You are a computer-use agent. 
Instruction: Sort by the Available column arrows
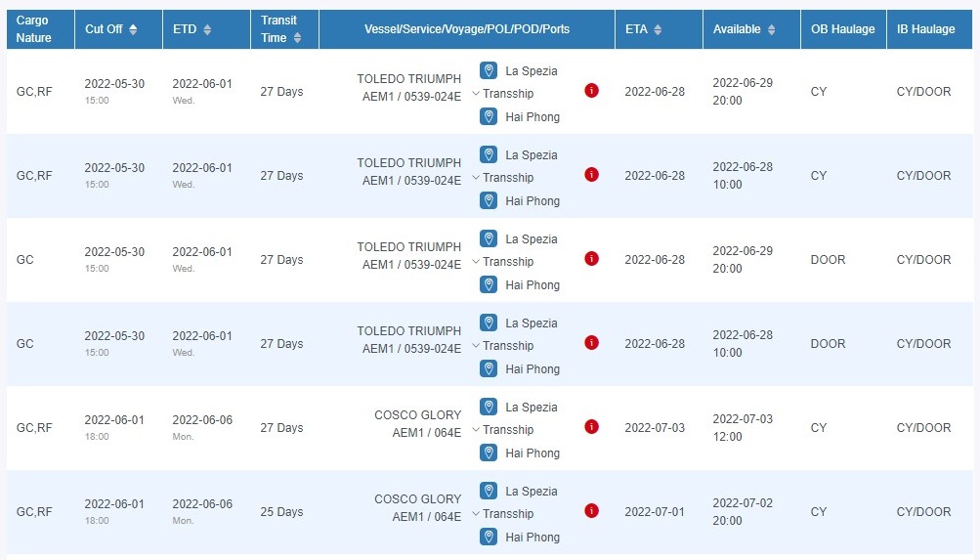click(771, 29)
